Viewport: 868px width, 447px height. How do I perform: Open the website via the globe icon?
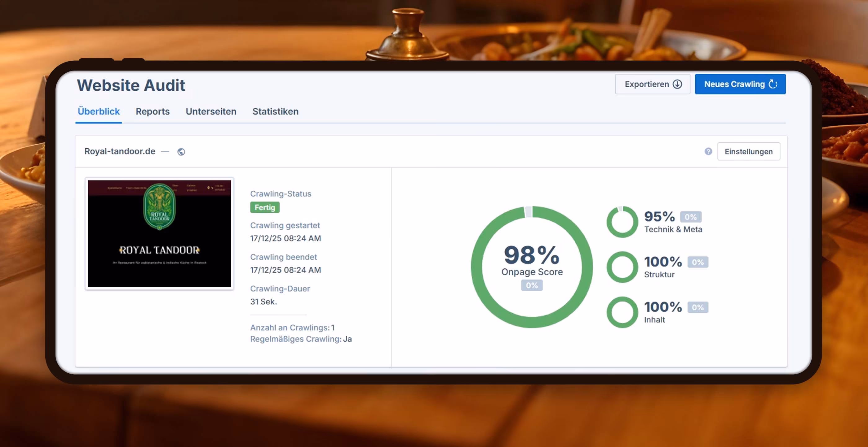click(x=181, y=152)
